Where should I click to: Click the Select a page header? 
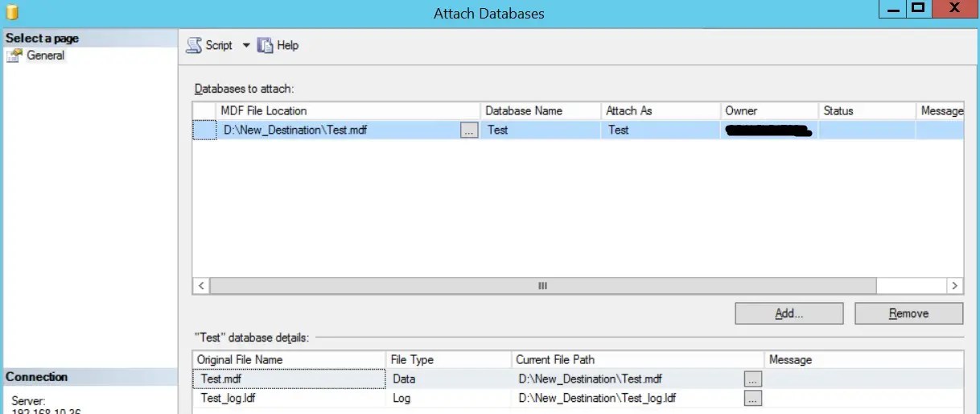(x=89, y=38)
